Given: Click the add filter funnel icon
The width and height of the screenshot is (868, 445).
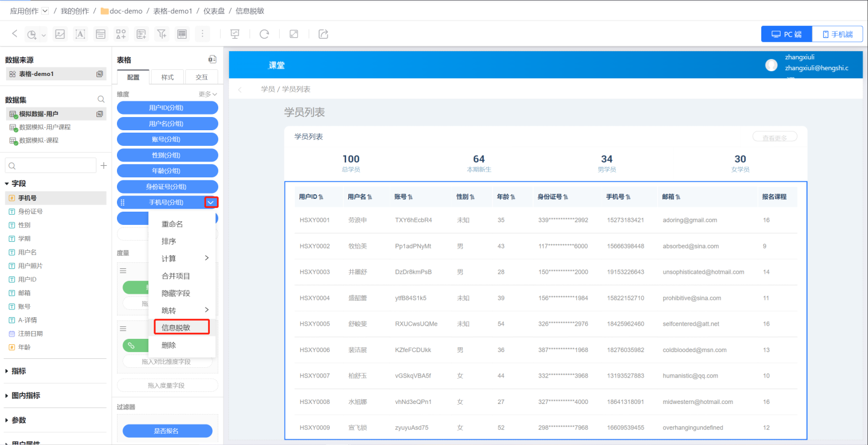Looking at the screenshot, I should (162, 34).
